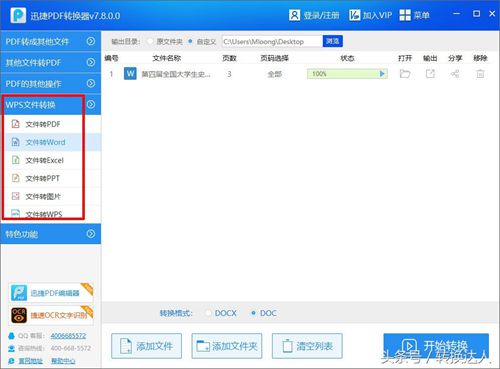Click the export output icon in file row
This screenshot has width=500, height=369.
point(430,74)
